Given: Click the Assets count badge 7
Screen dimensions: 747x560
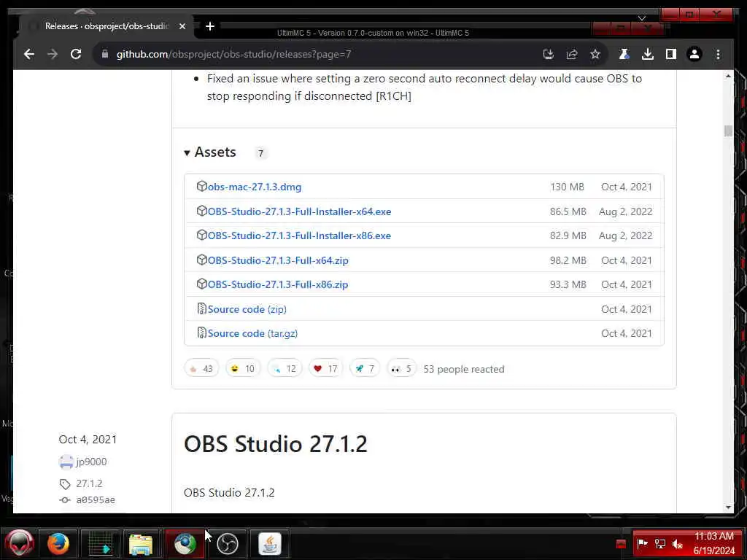Looking at the screenshot, I should click(x=260, y=153).
